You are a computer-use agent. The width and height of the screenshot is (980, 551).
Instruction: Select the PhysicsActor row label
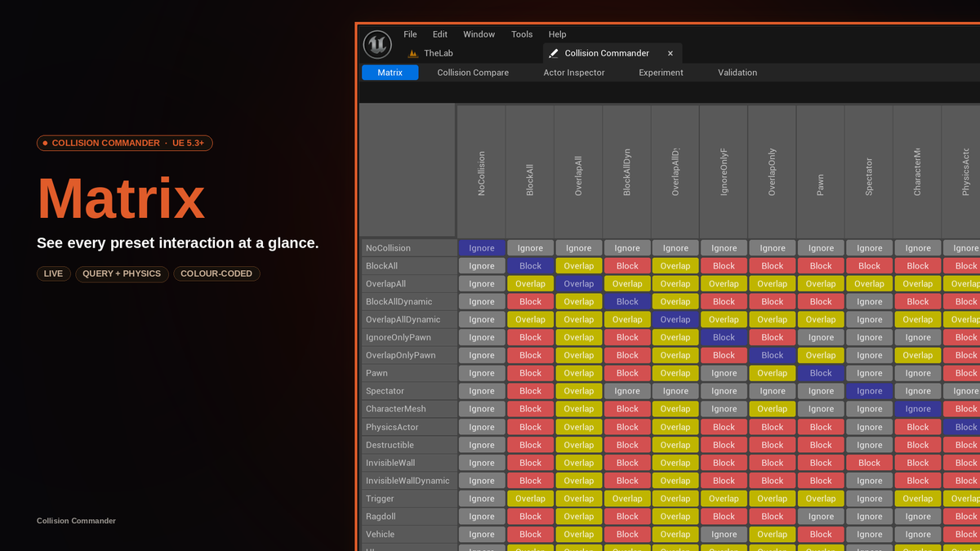(x=408, y=427)
